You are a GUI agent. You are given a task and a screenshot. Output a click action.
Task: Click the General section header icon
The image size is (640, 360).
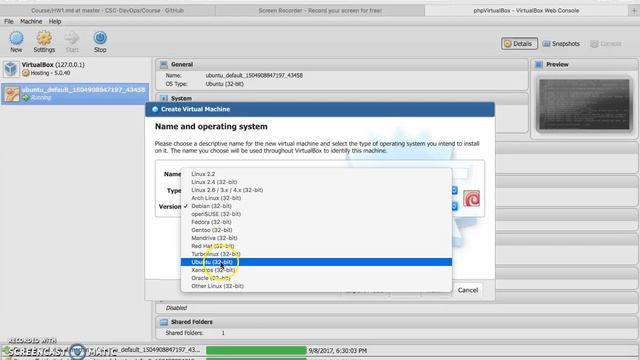(x=164, y=64)
